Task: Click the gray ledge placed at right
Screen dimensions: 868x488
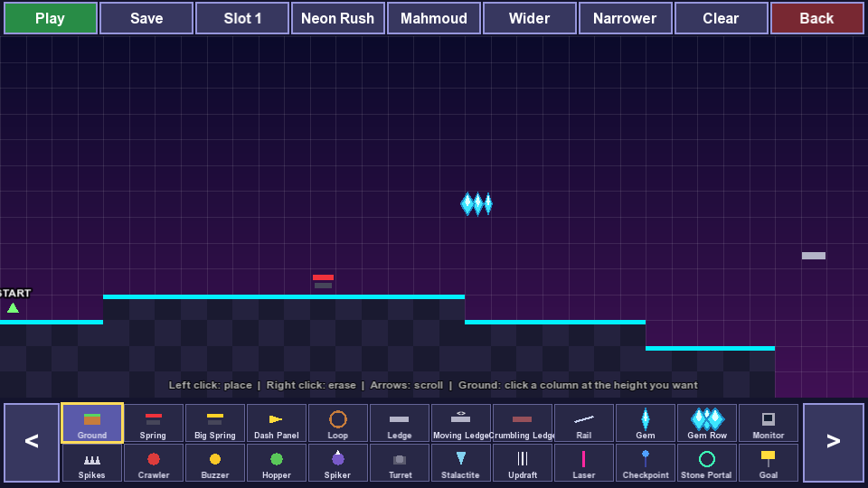Action: pyautogui.click(x=814, y=256)
